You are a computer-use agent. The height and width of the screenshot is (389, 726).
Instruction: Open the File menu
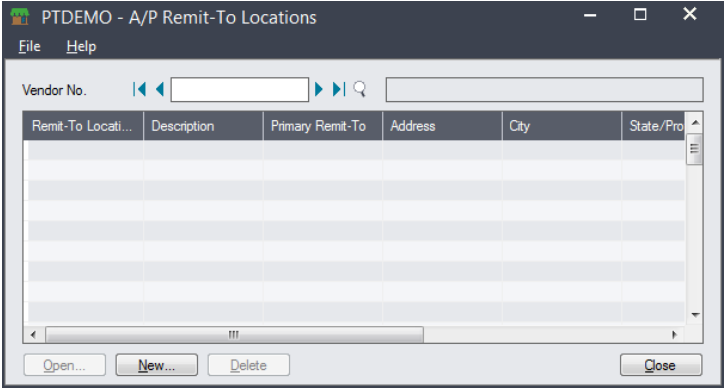tap(30, 46)
